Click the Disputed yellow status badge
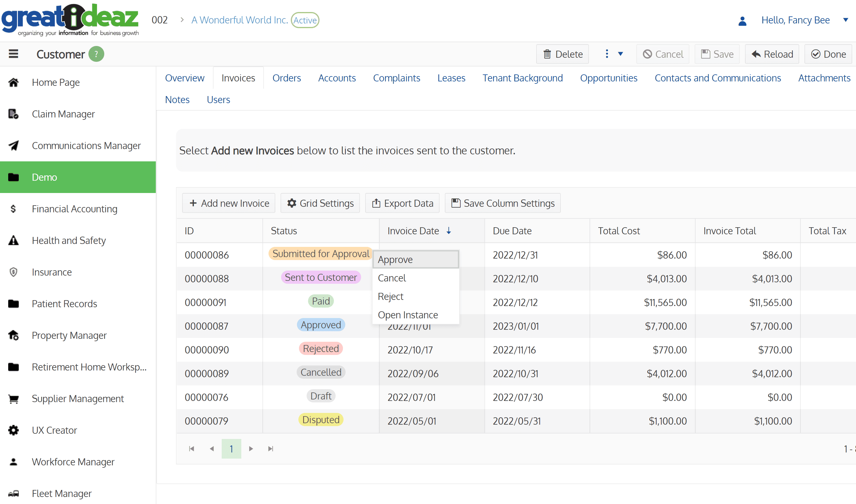856x504 pixels. 321,420
